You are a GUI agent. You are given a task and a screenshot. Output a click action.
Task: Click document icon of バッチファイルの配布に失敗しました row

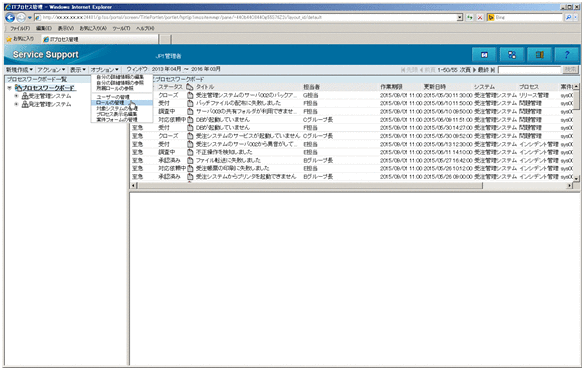[190, 103]
